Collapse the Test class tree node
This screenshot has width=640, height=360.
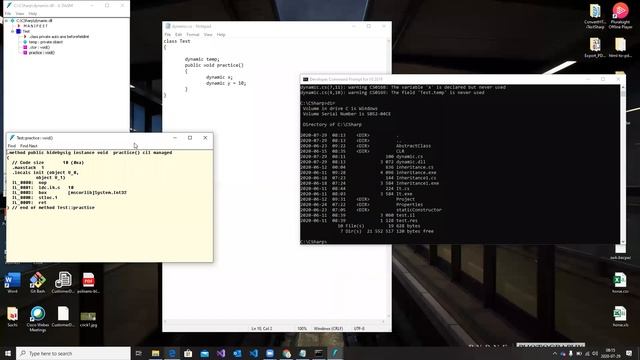pos(13,31)
